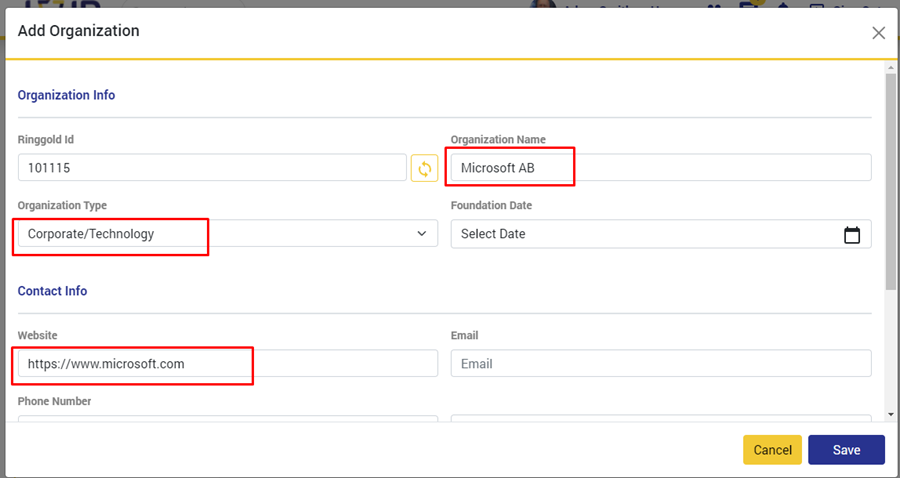900x478 pixels.
Task: Click the Ringgold Id input field
Action: [x=212, y=168]
